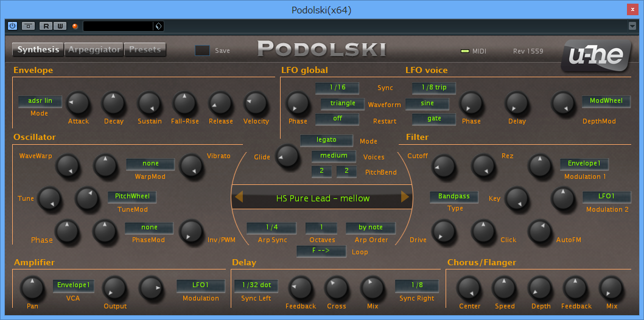Open the LFO global Sync 1/16 selector
This screenshot has height=320, width=644.
click(337, 88)
